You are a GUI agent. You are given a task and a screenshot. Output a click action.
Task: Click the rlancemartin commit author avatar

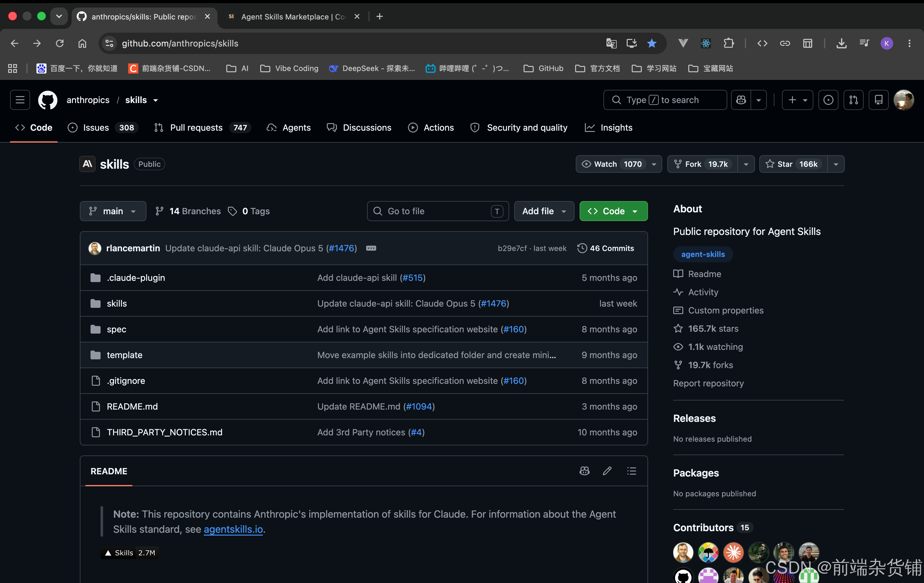[x=95, y=248]
